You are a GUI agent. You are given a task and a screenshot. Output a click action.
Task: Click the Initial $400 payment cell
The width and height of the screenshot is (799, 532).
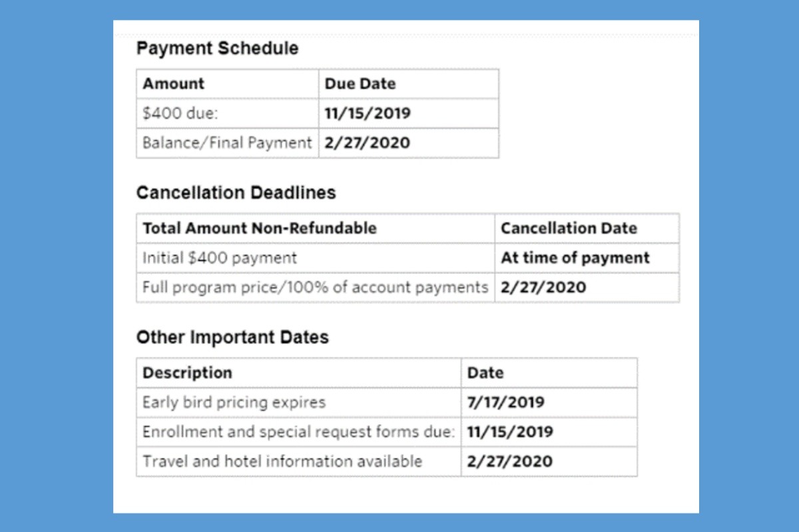point(220,258)
